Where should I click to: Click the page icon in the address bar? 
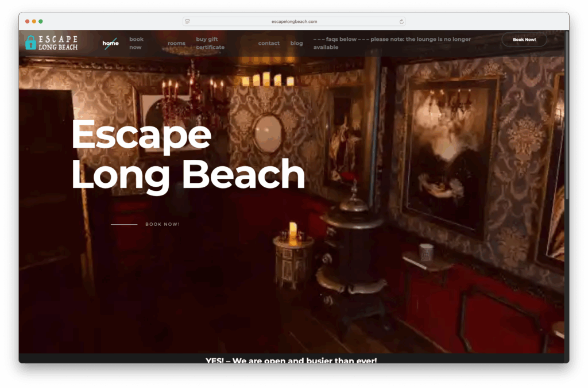coord(188,22)
